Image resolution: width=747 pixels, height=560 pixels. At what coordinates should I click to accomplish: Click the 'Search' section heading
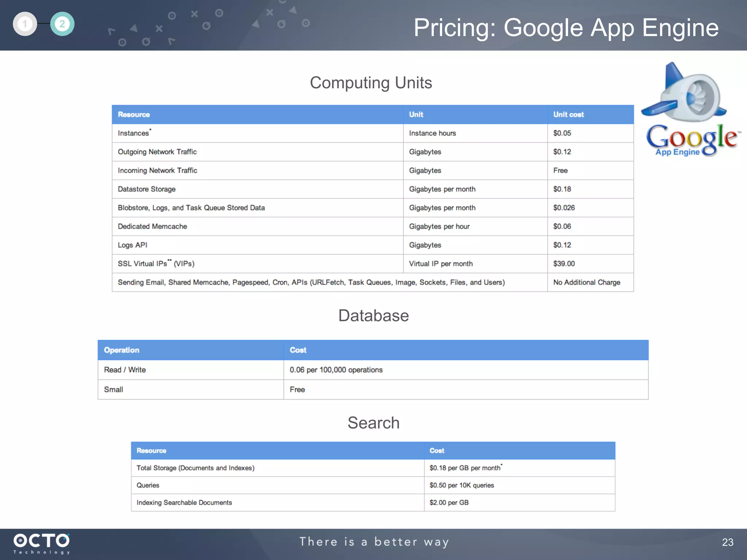point(373,423)
